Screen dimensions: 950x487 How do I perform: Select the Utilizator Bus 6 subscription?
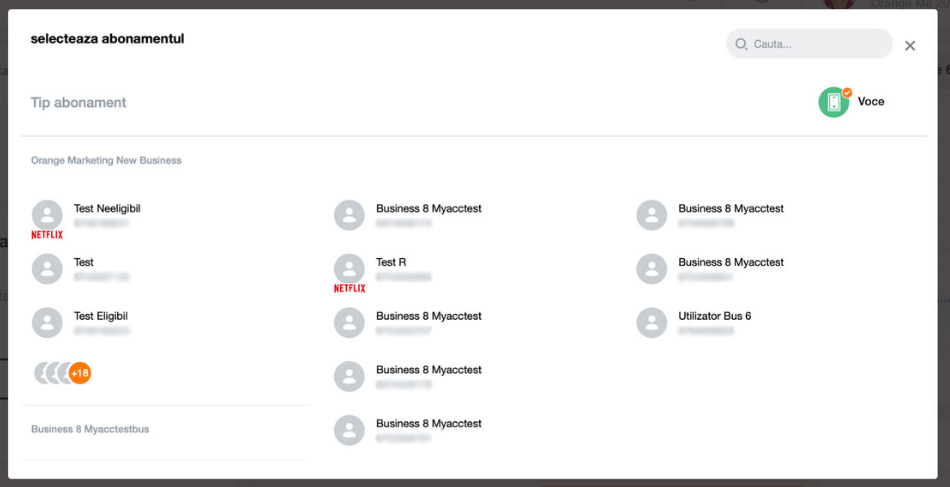(x=714, y=316)
